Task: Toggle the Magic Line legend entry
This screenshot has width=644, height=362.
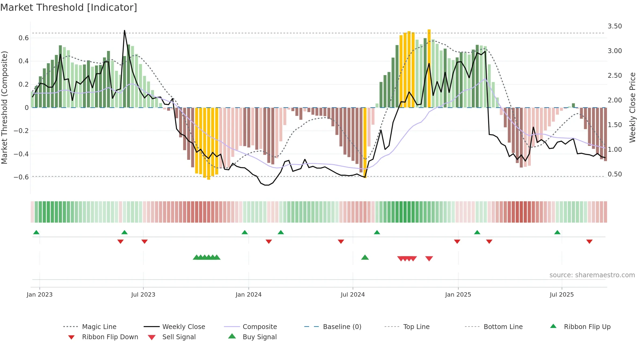Action: [x=90, y=327]
